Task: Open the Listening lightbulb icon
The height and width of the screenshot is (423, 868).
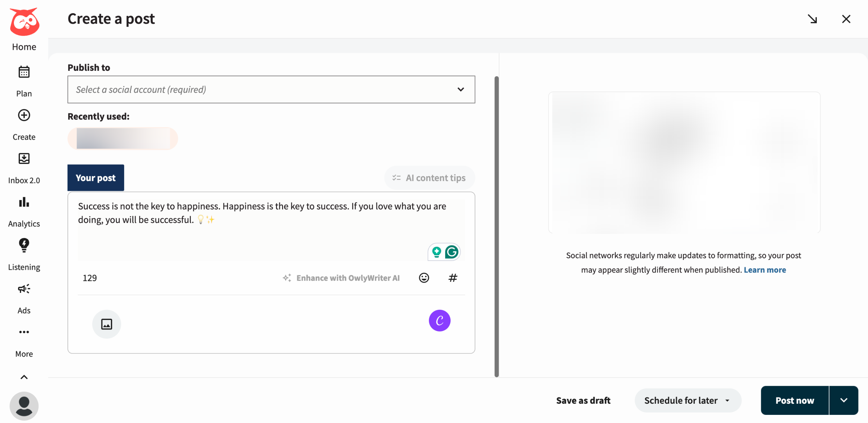Action: 24,245
